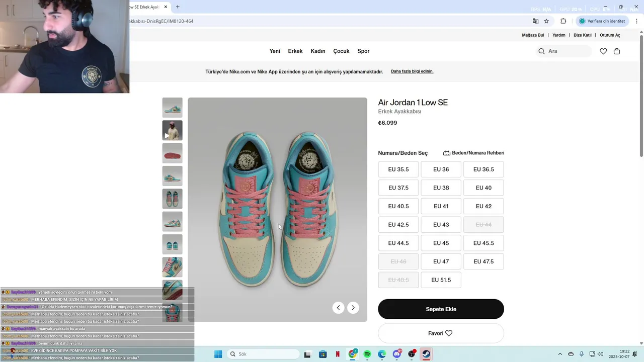Open Task View on the taskbar
644x362 pixels.
coord(307,354)
